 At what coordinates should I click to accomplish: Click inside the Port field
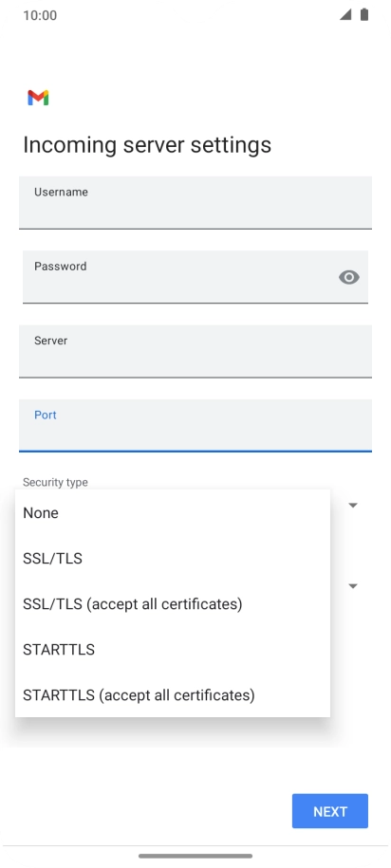[x=195, y=426]
